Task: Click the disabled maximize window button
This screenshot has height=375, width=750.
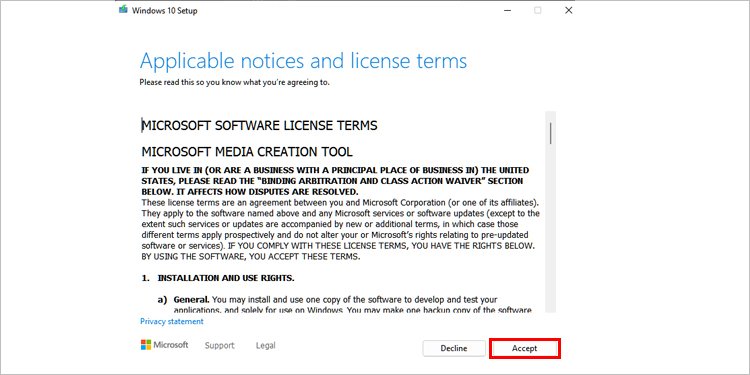Action: (538, 10)
